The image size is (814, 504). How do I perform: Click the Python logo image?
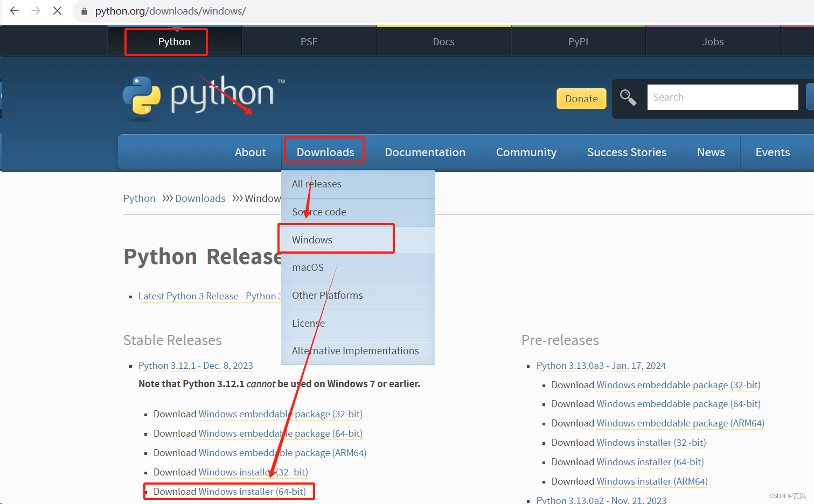tap(204, 97)
